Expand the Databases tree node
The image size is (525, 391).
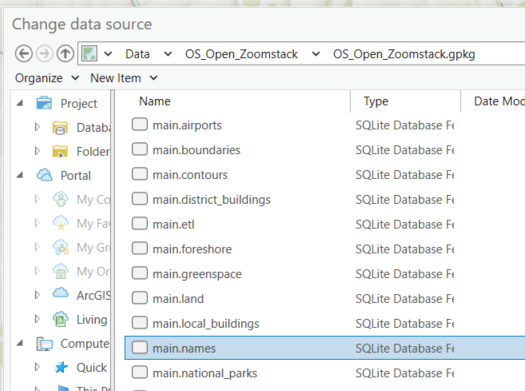point(37,127)
